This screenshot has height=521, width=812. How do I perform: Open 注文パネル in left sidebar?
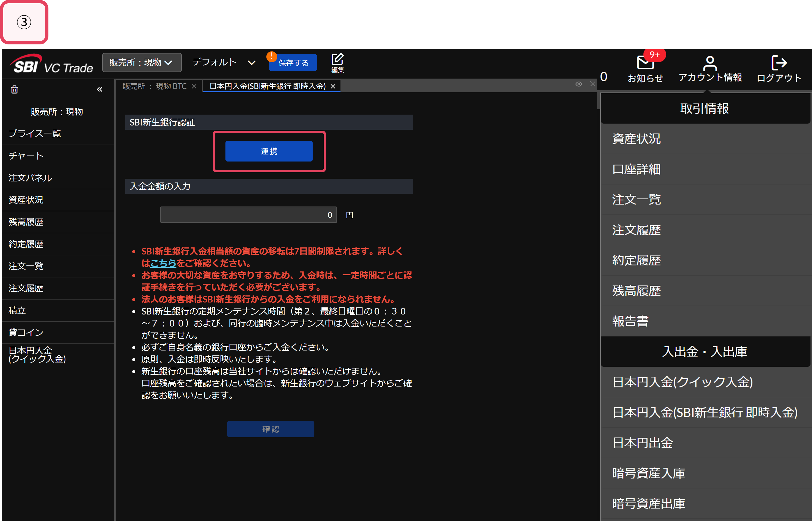tap(57, 178)
